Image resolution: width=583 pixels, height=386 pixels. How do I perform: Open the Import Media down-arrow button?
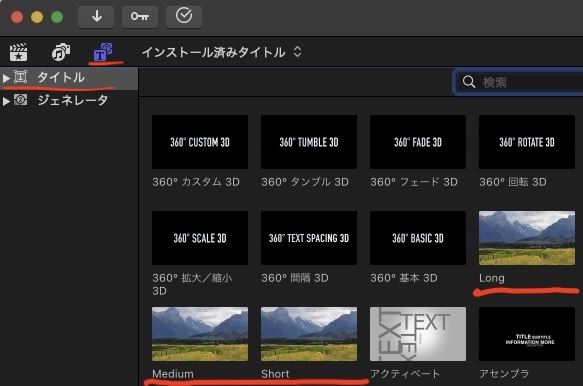96,17
